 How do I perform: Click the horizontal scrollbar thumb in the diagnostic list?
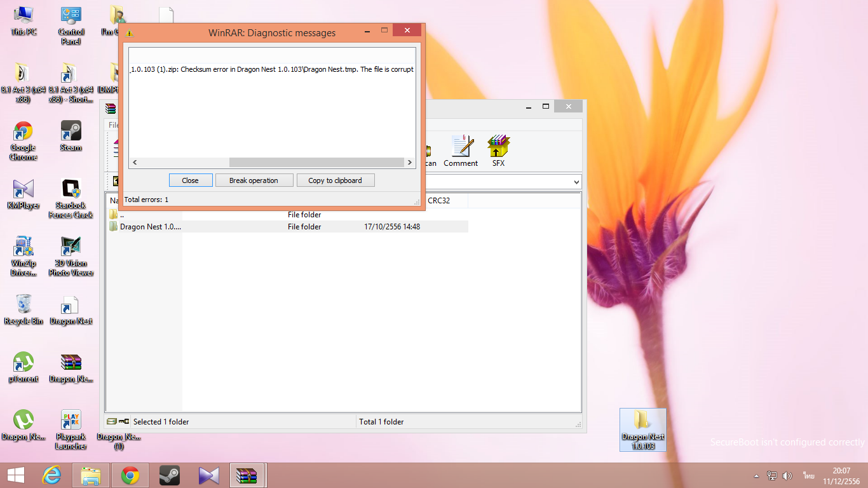316,163
